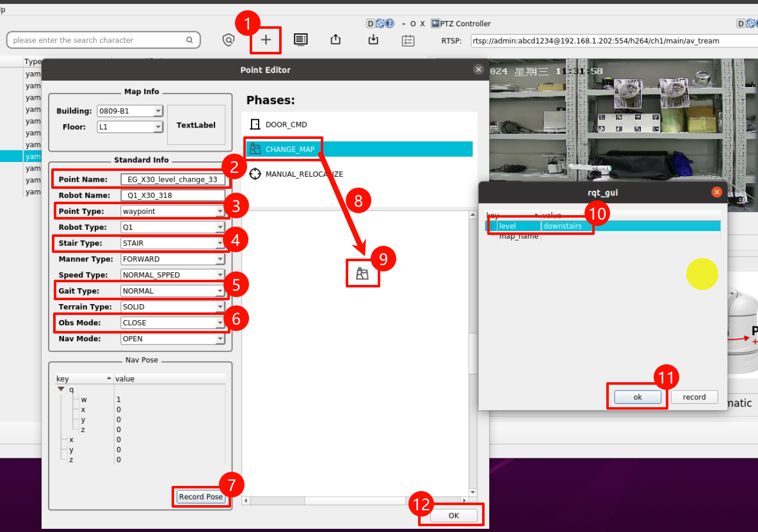The image size is (758, 532).
Task: Click the upload export icon
Action: tap(335, 40)
